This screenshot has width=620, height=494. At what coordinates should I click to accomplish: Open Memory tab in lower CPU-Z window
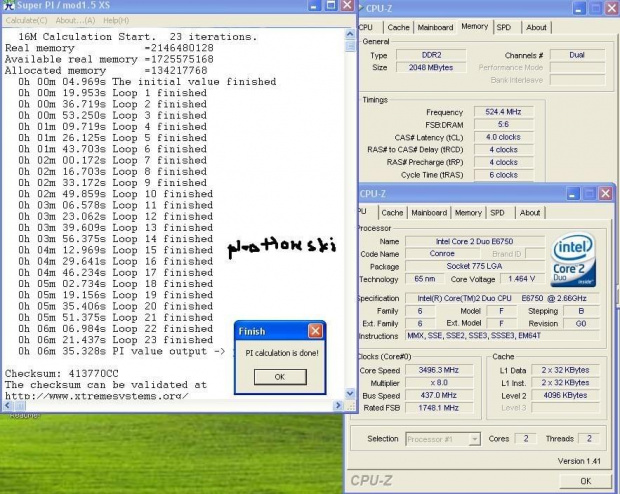[468, 213]
